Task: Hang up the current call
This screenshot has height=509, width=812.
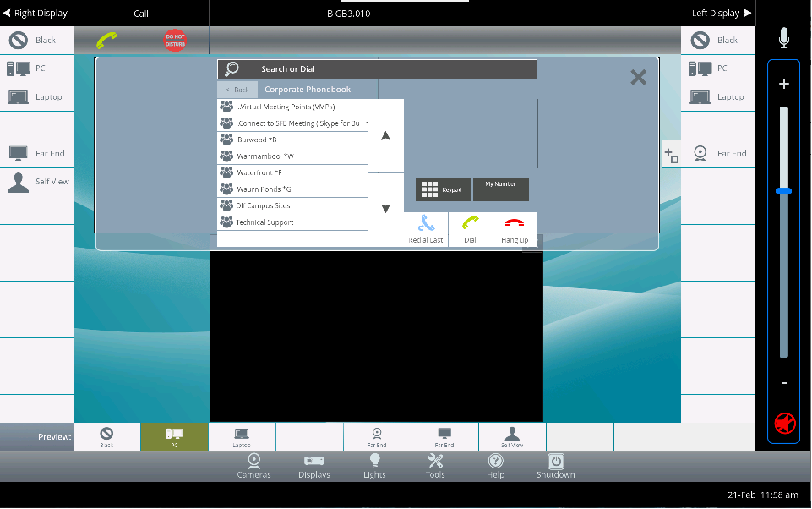Action: pyautogui.click(x=515, y=228)
